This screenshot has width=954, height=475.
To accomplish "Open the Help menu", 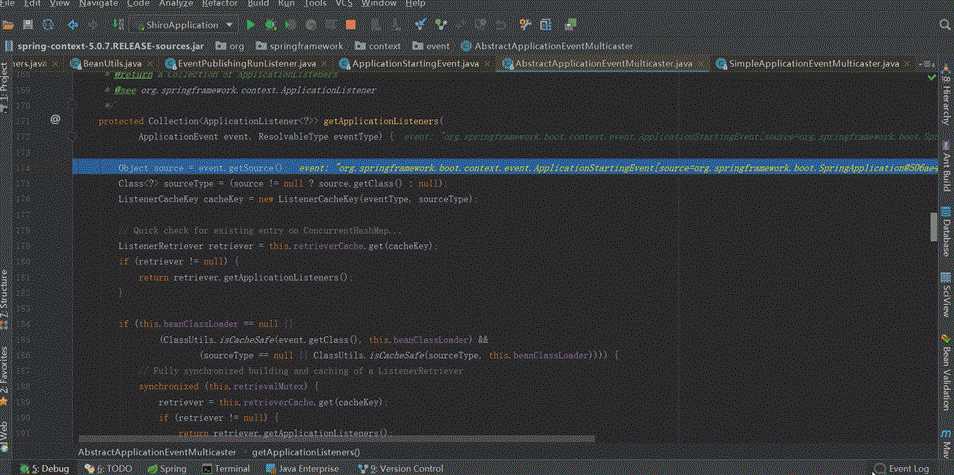I will pos(415,4).
